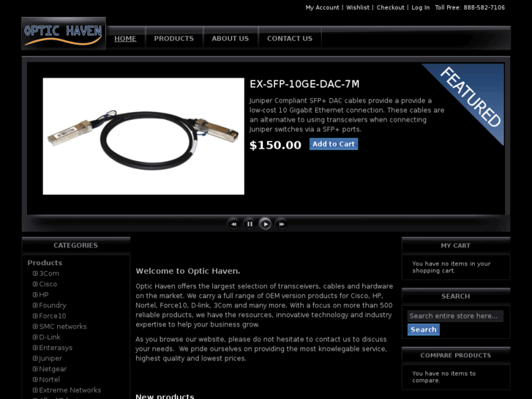Open the Log In link
The height and width of the screenshot is (399, 532).
pos(420,7)
